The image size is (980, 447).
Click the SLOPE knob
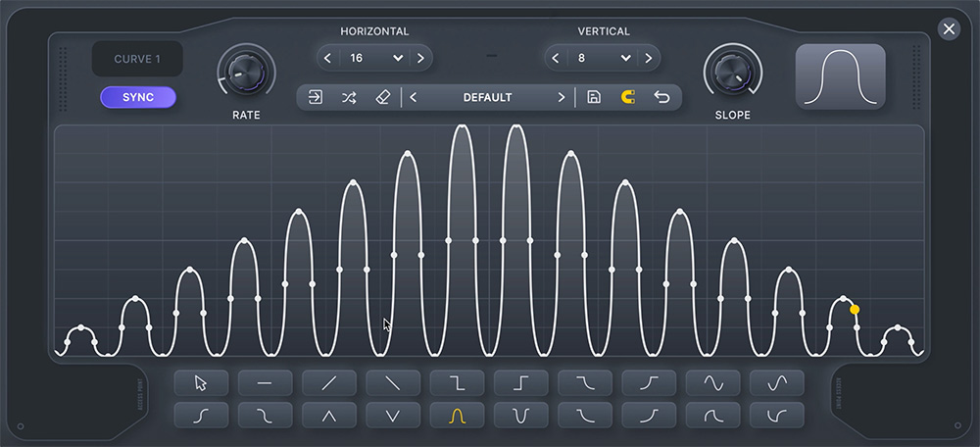click(x=732, y=72)
